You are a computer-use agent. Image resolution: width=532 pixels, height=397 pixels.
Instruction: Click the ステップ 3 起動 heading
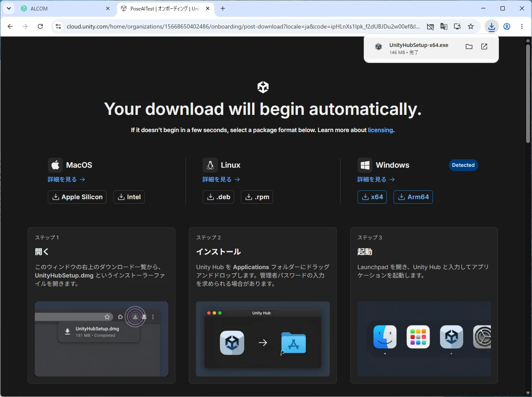click(365, 252)
